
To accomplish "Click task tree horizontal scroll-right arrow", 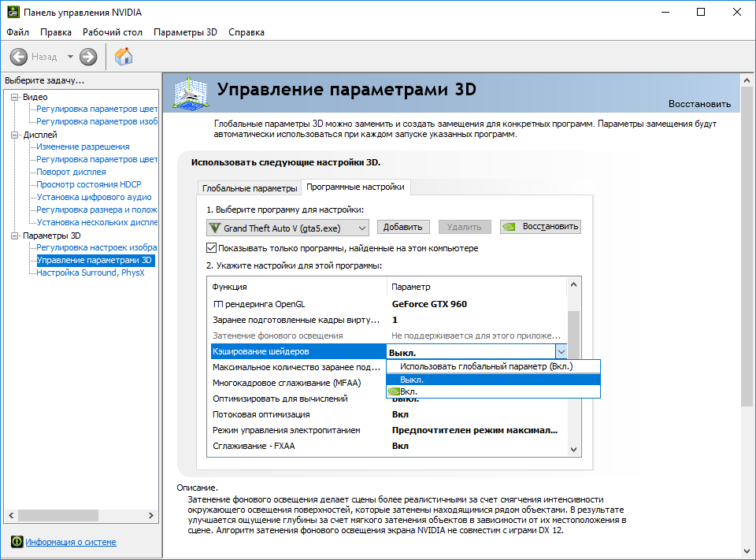I will coord(151,516).
